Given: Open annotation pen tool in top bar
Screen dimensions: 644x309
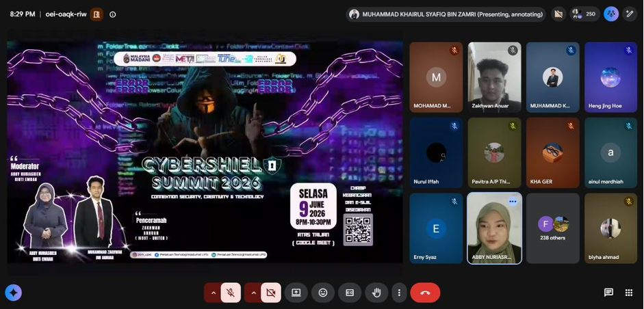Looking at the screenshot, I should [630, 14].
